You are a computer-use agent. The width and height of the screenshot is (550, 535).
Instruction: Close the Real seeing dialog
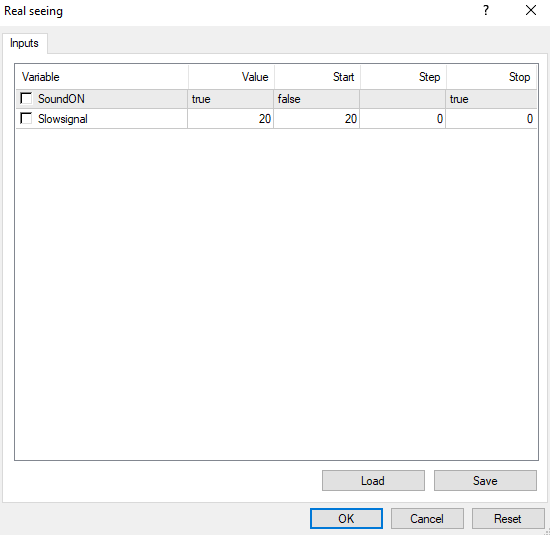(531, 11)
